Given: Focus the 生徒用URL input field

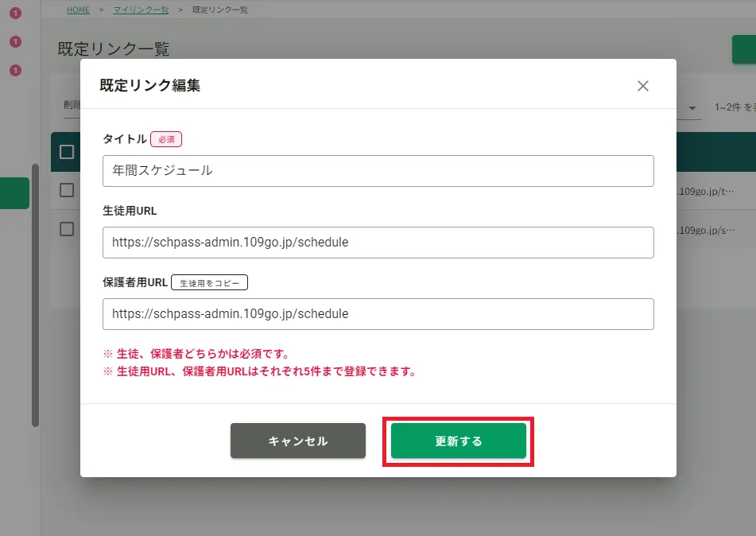Looking at the screenshot, I should point(378,243).
